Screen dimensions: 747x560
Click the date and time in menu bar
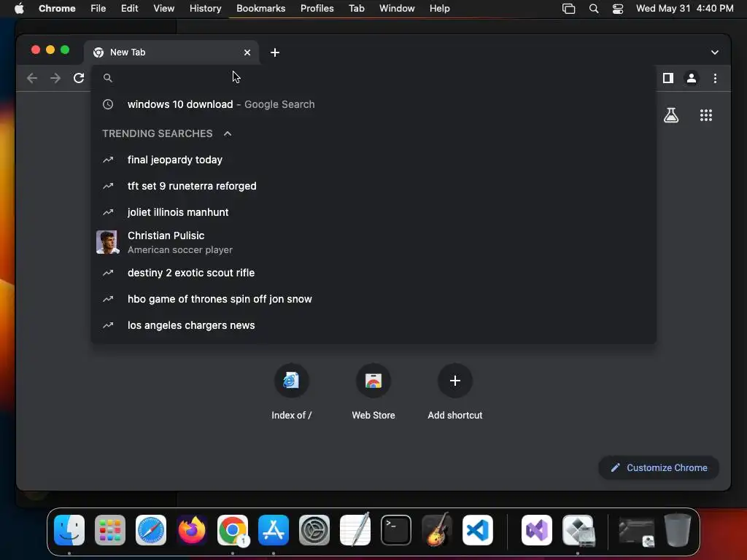(x=684, y=9)
